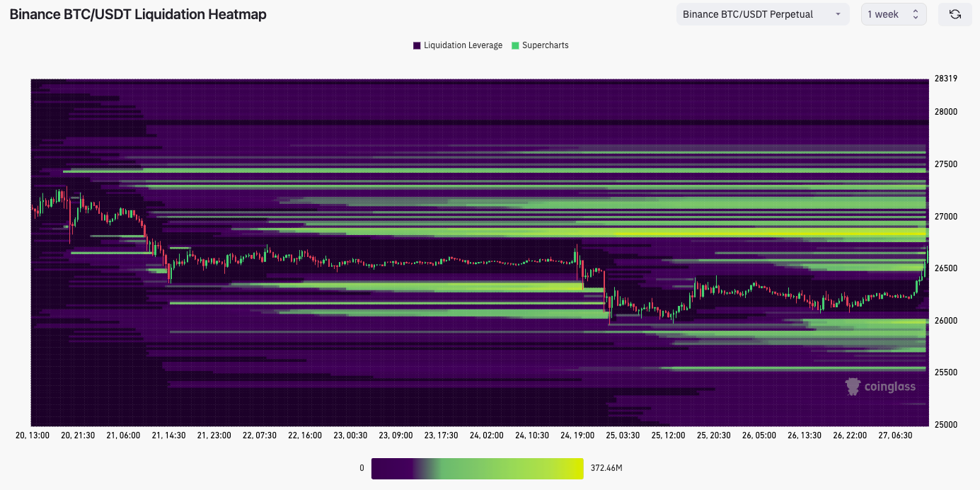Image resolution: width=980 pixels, height=490 pixels.
Task: Select the 372.46M maximum scale label
Action: (606, 468)
